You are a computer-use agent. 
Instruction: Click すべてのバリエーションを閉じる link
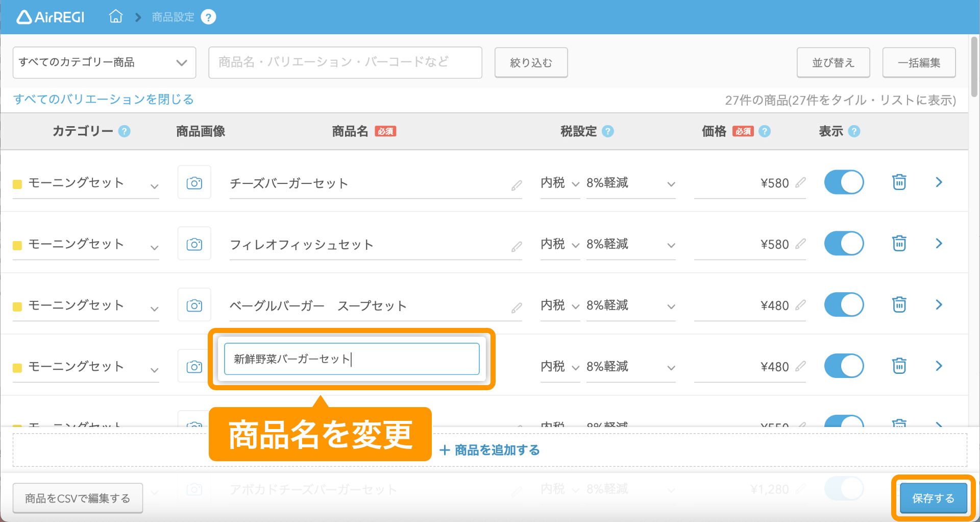tap(104, 99)
